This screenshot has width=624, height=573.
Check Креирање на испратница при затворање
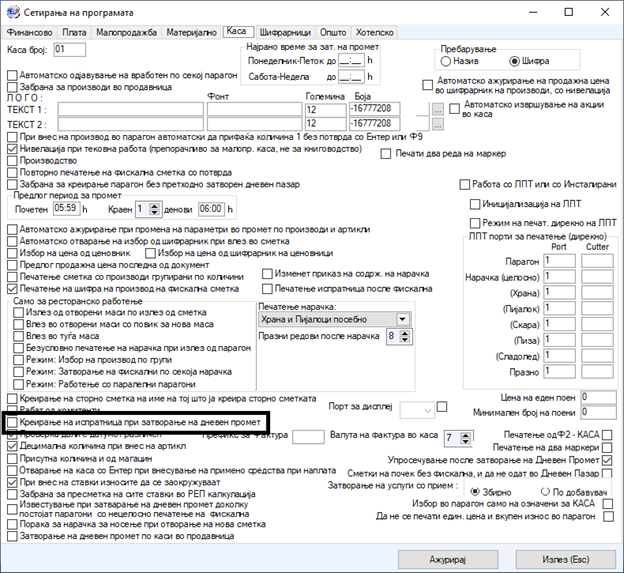click(x=12, y=422)
